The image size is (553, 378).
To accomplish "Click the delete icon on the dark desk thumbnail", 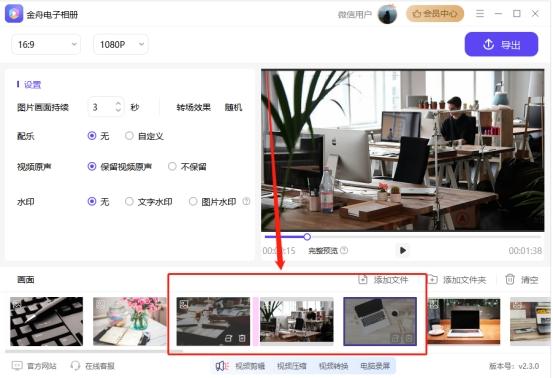I will (242, 339).
